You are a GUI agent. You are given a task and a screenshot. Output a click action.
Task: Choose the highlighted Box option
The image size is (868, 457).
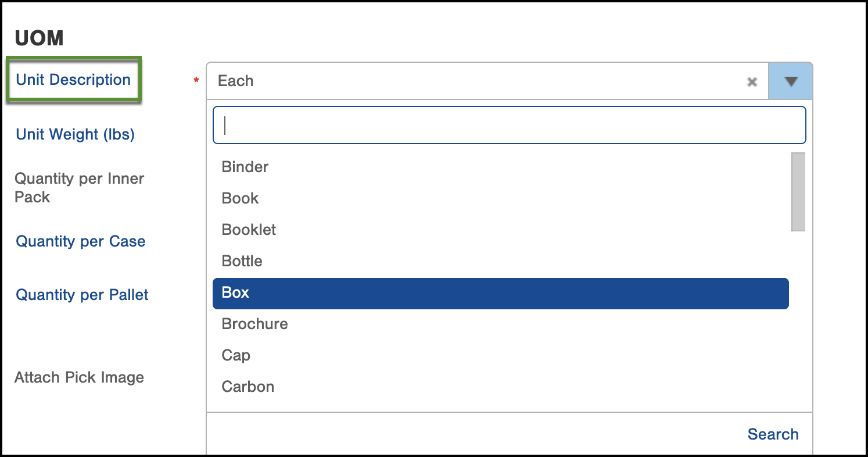[x=501, y=293]
